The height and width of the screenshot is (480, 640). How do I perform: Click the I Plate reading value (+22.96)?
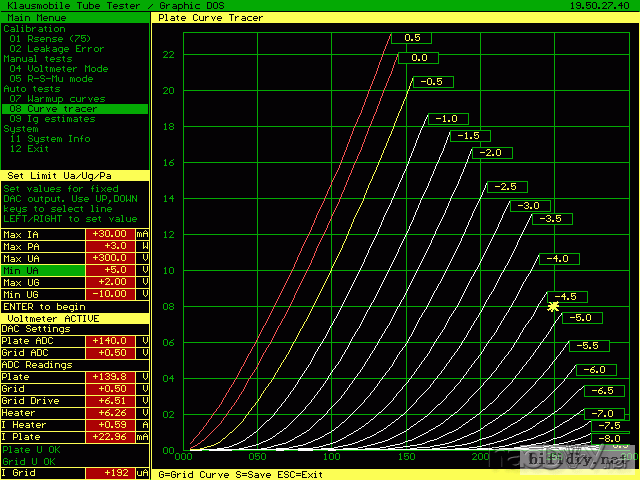point(110,437)
